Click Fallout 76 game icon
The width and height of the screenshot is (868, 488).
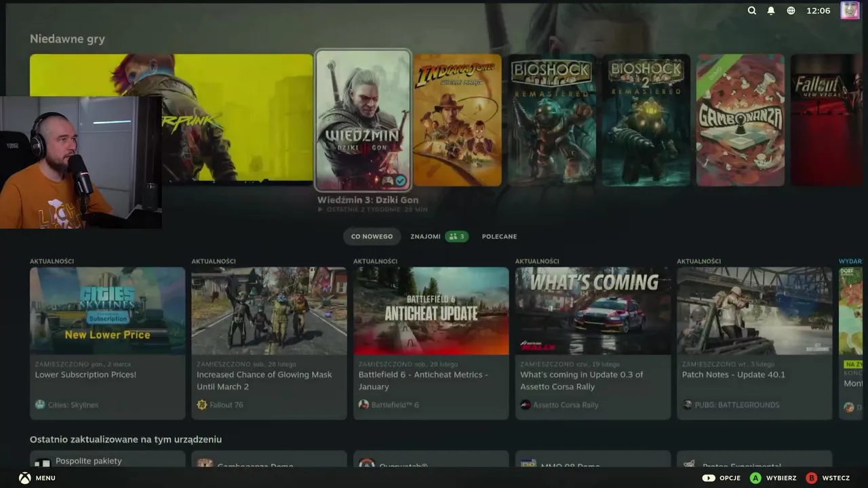click(202, 405)
